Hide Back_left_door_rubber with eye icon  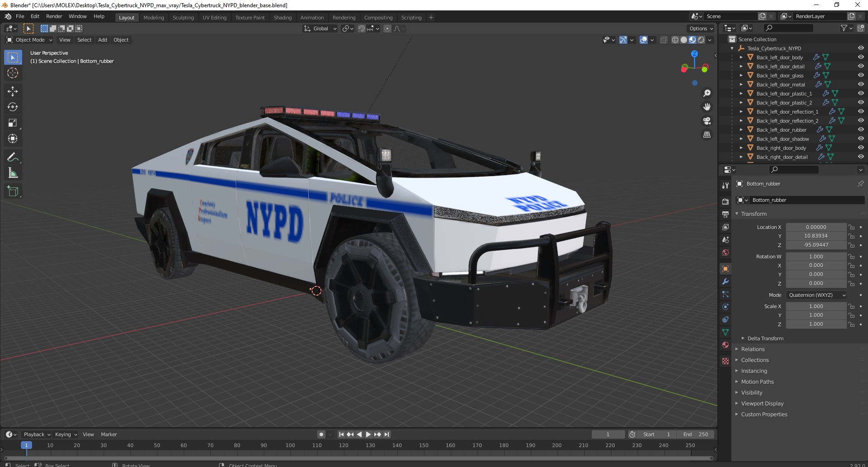860,130
